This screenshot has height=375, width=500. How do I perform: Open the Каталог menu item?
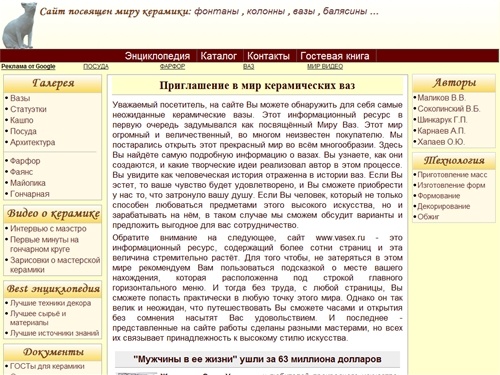point(219,56)
